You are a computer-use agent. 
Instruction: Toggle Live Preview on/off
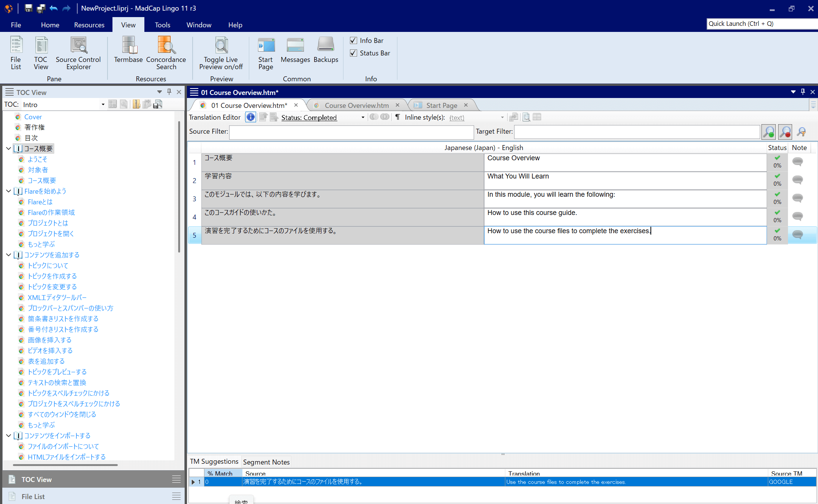(221, 53)
